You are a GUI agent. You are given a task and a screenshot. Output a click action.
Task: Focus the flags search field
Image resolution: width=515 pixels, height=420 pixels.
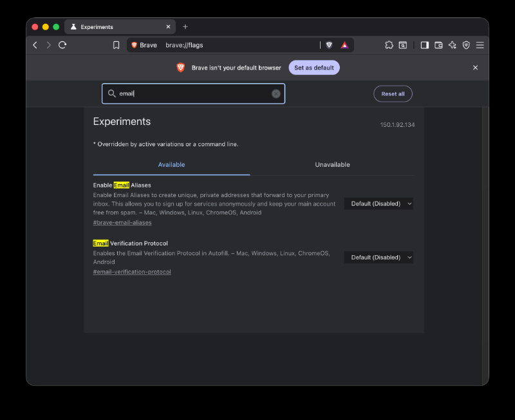[194, 93]
